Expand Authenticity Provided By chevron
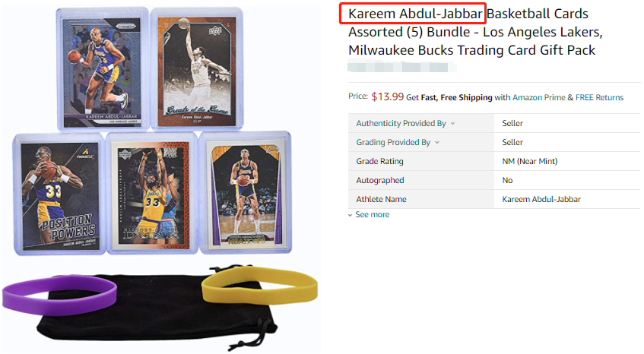This screenshot has width=644, height=354. pyautogui.click(x=452, y=124)
